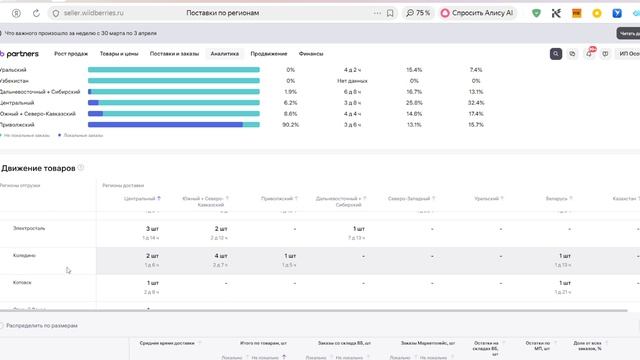The image size is (640, 360).
Task: Enable the Распределить по размерам checkbox
Action: pyautogui.click(x=2, y=325)
